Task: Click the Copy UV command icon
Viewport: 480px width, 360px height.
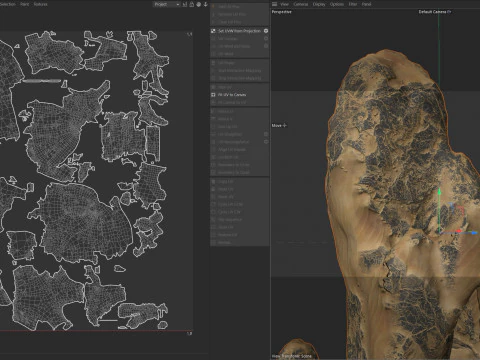Action: coord(213,181)
